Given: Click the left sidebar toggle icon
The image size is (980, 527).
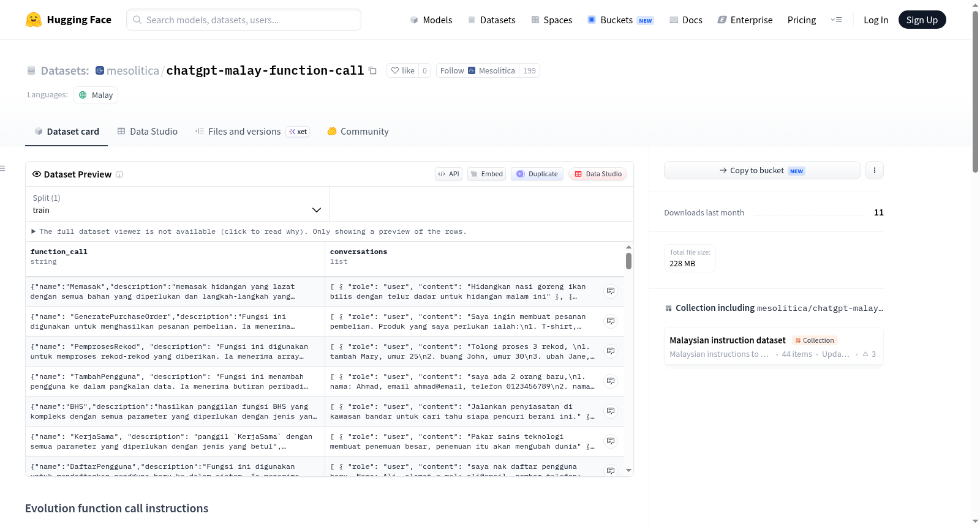Looking at the screenshot, I should tap(3, 168).
